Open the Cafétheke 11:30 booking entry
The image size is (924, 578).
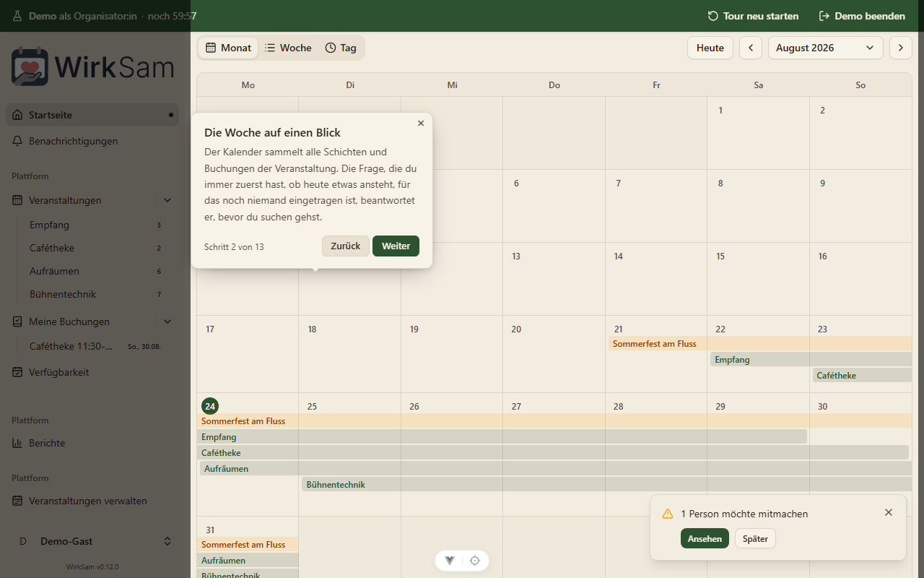coord(97,346)
